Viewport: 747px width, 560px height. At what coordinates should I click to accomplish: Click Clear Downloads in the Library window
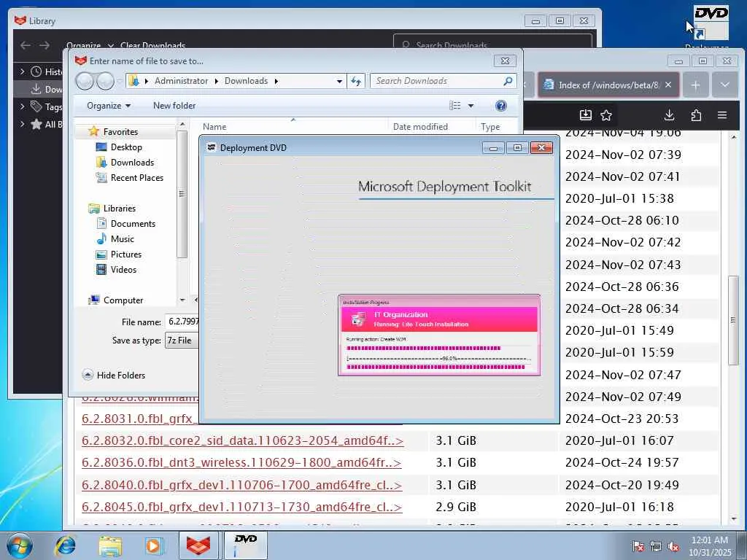[x=152, y=45]
